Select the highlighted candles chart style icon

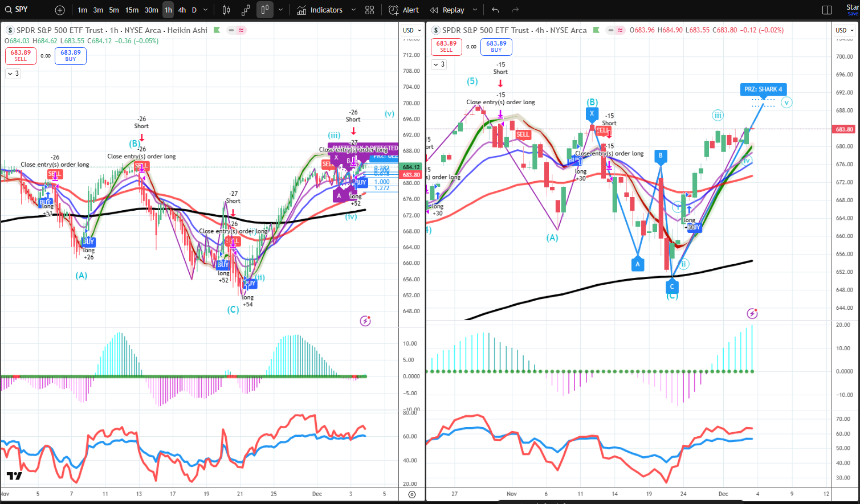pyautogui.click(x=265, y=10)
